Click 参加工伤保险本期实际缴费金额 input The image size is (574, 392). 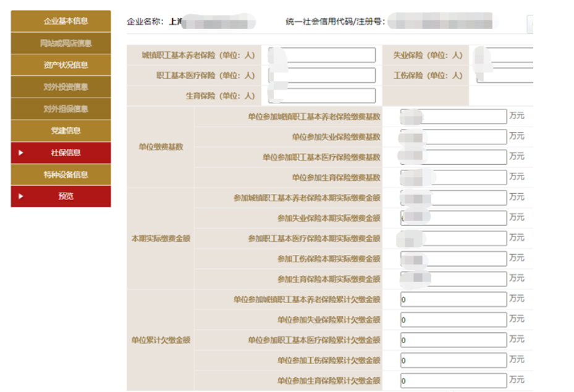(454, 259)
